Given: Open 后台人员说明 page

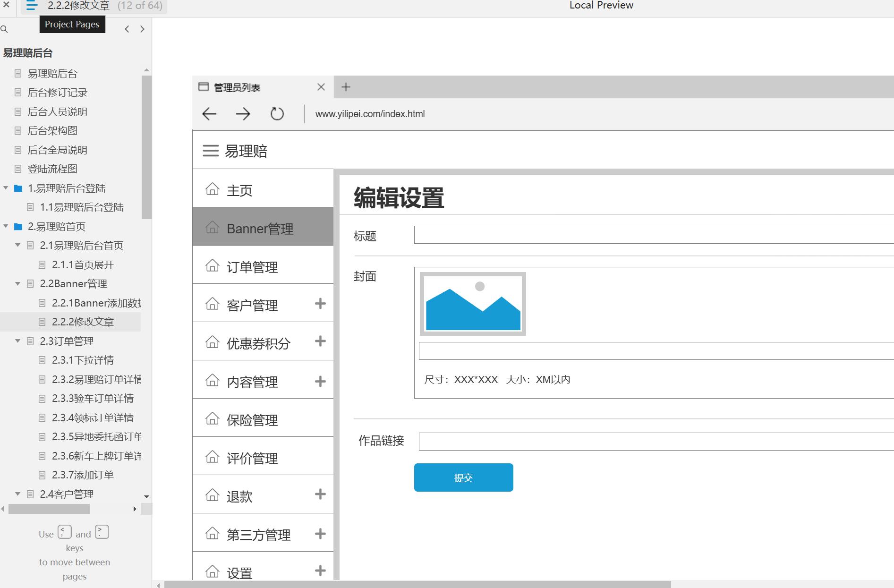Looking at the screenshot, I should (57, 112).
